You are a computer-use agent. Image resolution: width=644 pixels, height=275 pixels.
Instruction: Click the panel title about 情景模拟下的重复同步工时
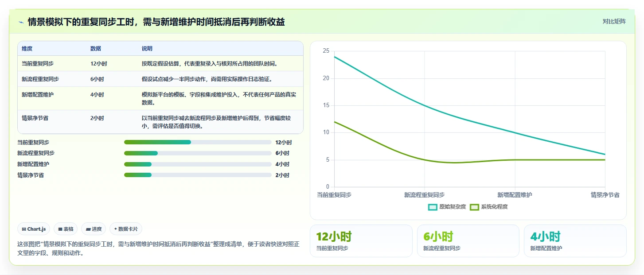[x=156, y=22]
